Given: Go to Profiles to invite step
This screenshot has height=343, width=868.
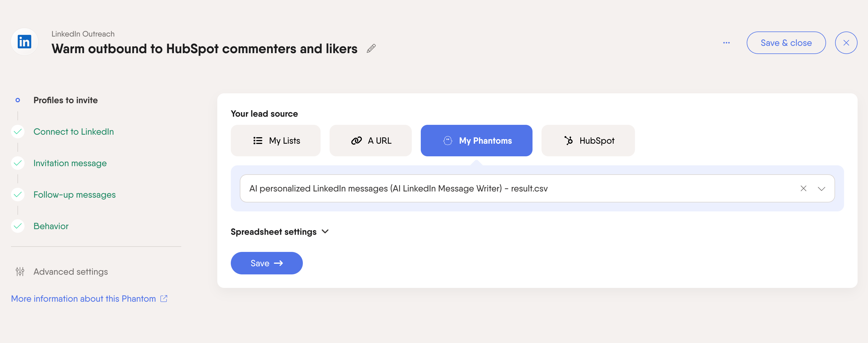Looking at the screenshot, I should pyautogui.click(x=65, y=100).
